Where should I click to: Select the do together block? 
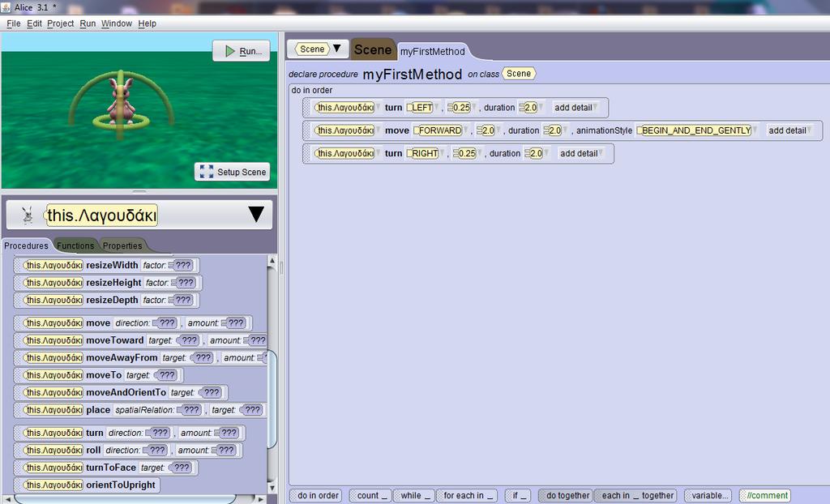click(565, 496)
